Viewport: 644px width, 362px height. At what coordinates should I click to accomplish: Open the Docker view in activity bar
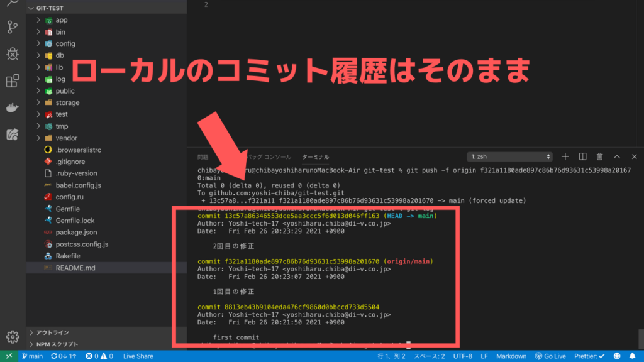13,107
